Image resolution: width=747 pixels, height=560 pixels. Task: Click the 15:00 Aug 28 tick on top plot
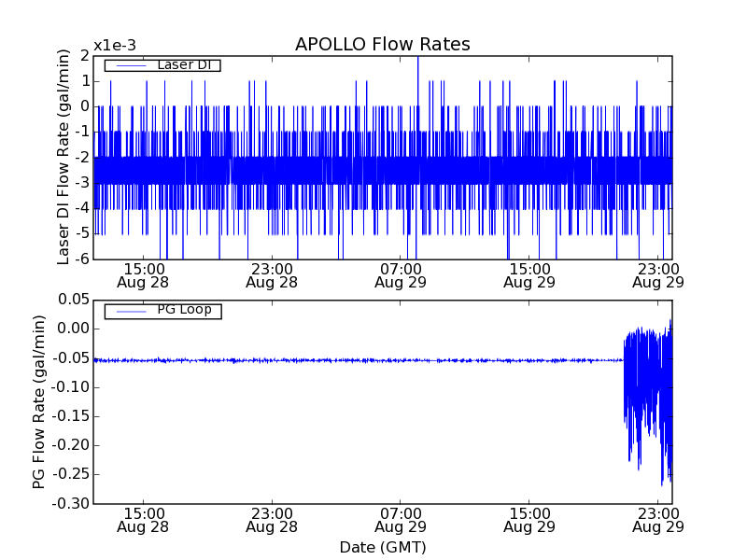click(143, 274)
